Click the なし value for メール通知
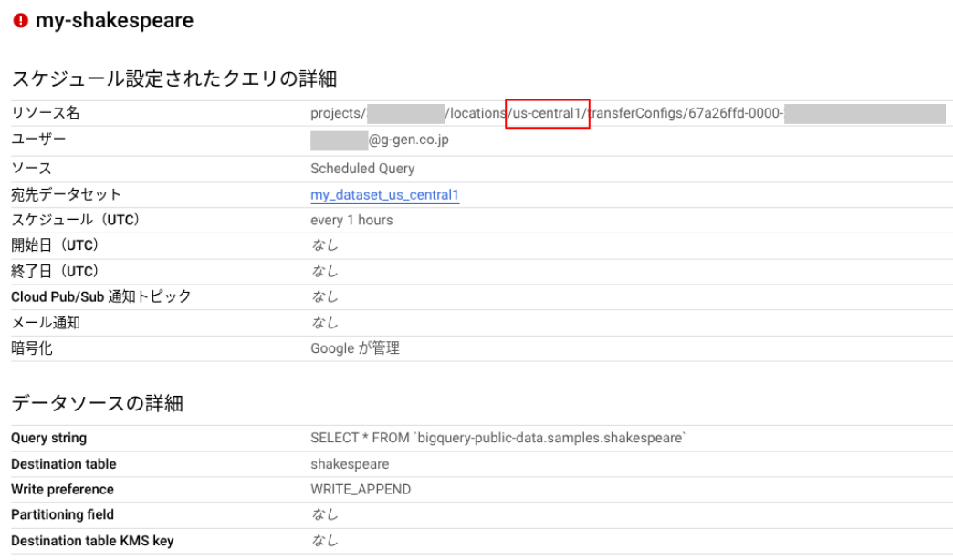 pos(325,323)
